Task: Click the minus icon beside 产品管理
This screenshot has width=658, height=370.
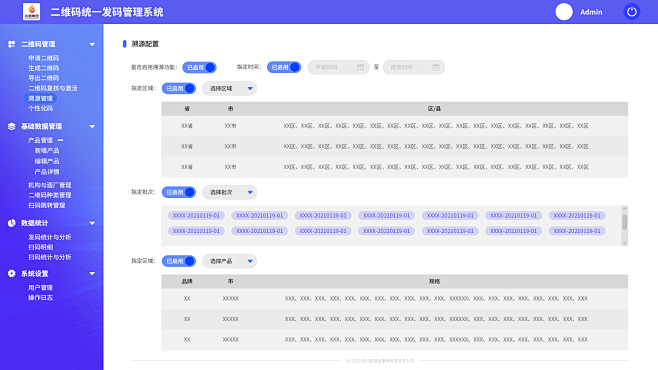Action: pyautogui.click(x=60, y=140)
